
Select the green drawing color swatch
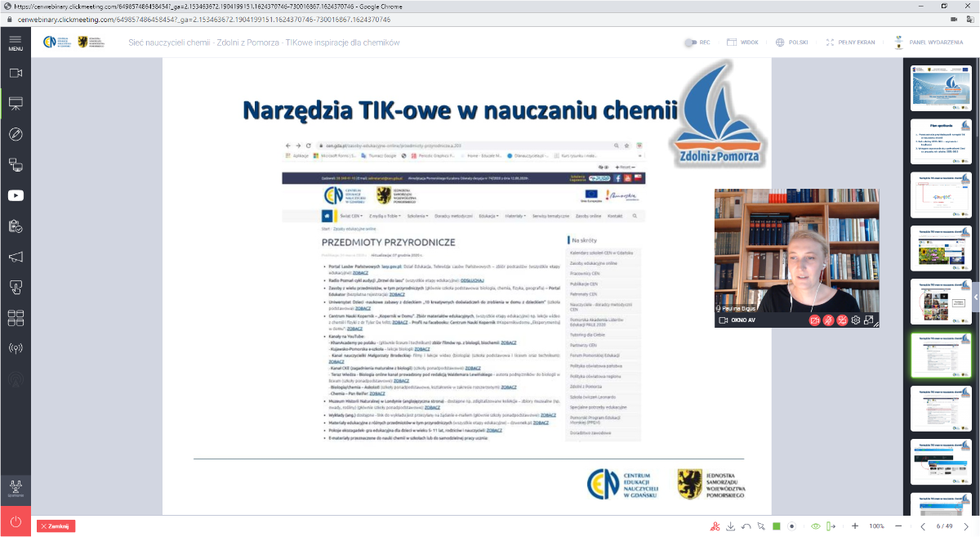tap(777, 526)
